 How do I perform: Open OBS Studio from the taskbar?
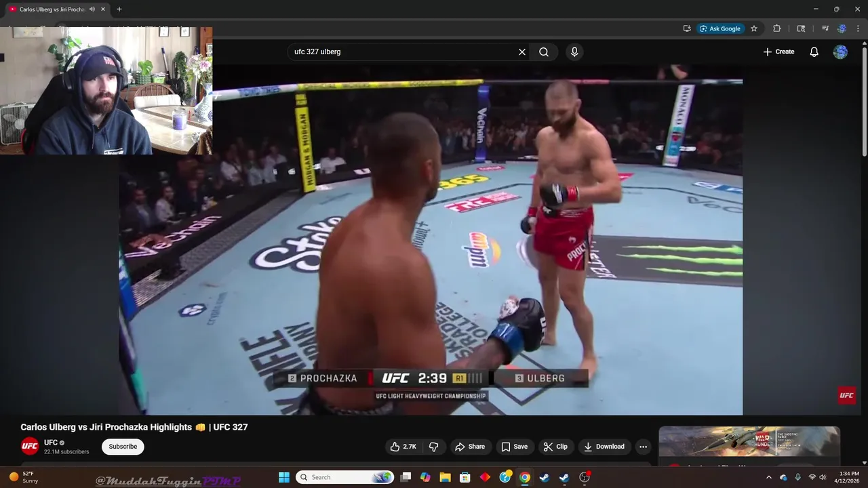[585, 477]
